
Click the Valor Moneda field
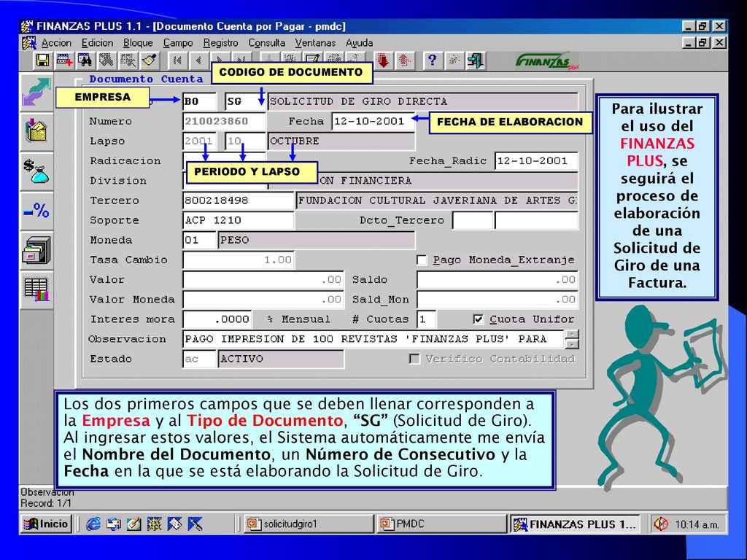point(263,300)
